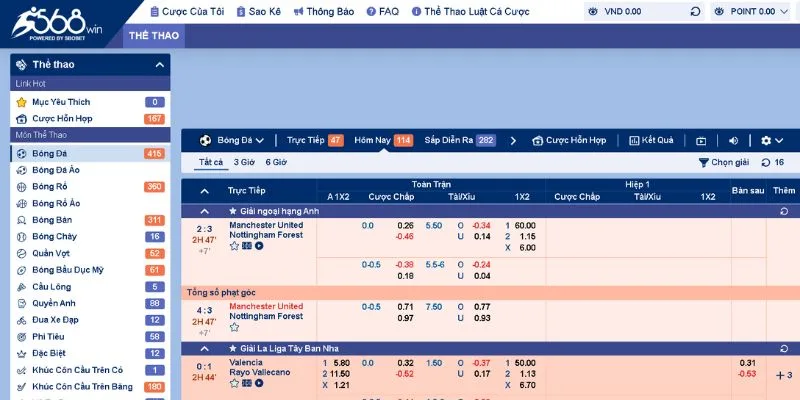This screenshot has height=400, width=800.
Task: Click the Bóng Rổ Ảo icon
Action: (x=21, y=204)
